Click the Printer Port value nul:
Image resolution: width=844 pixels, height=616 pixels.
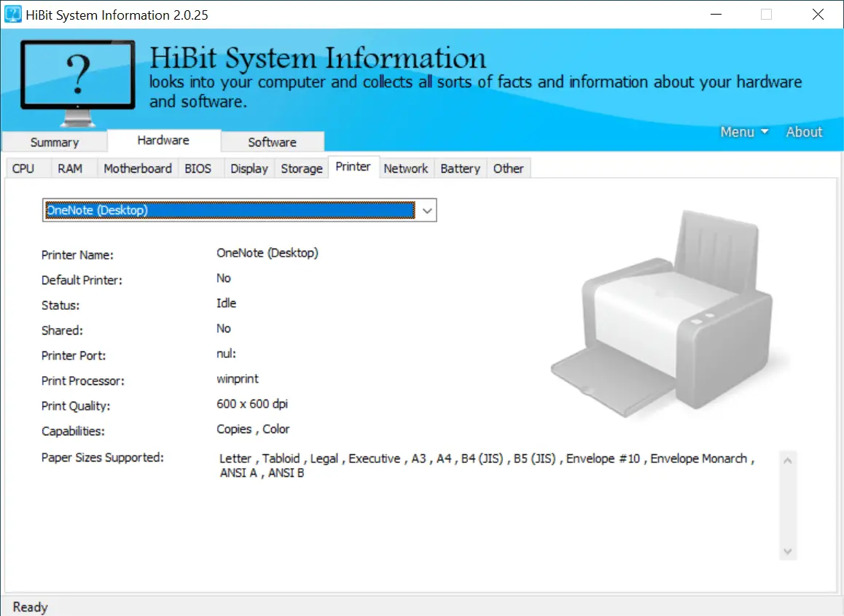226,354
